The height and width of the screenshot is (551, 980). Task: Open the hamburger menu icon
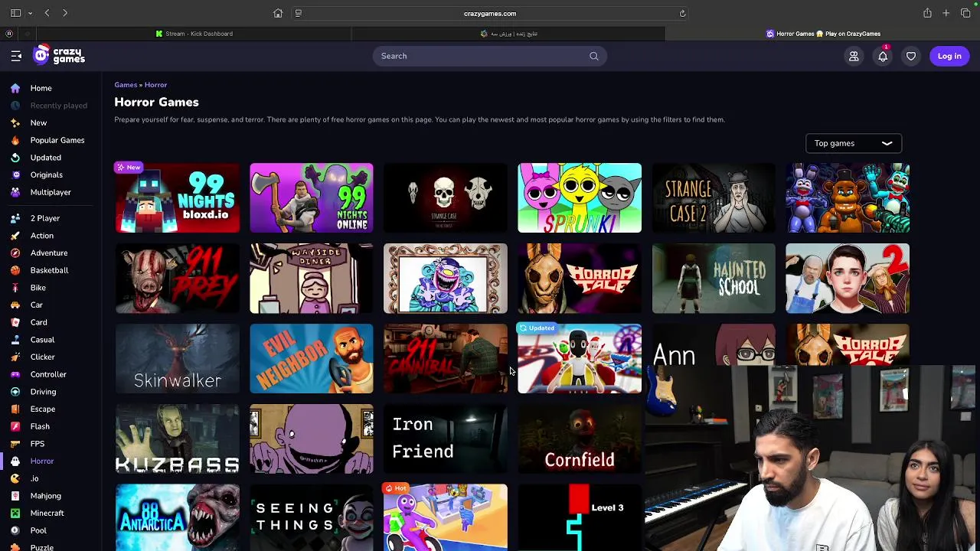pos(16,56)
